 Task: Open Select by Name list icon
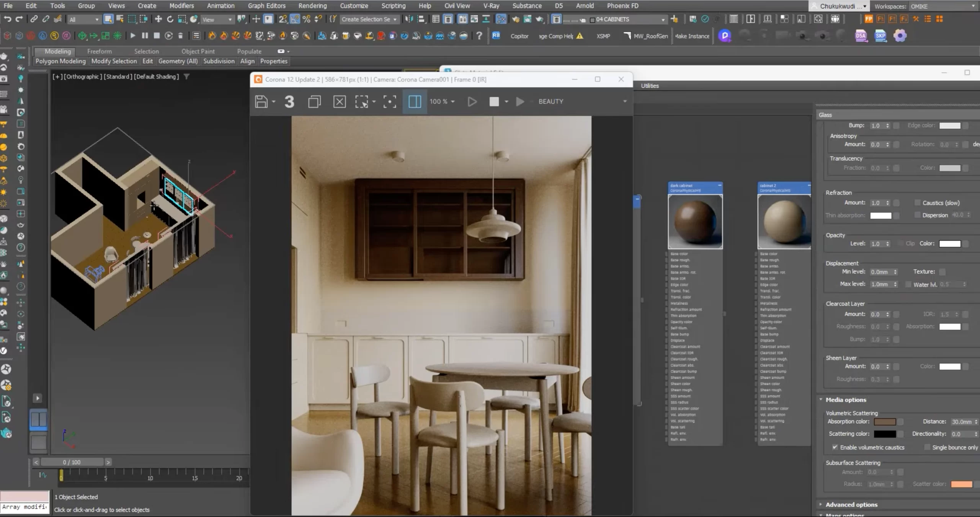pos(120,19)
